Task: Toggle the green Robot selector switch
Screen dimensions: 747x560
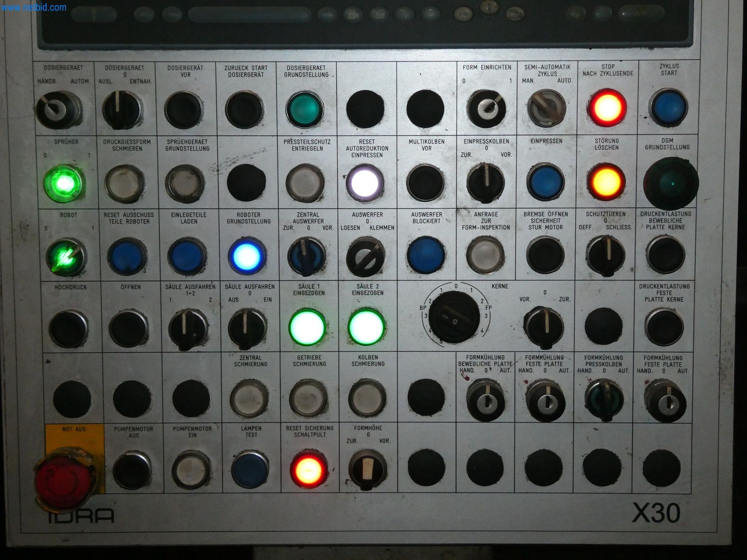Action: point(66,256)
